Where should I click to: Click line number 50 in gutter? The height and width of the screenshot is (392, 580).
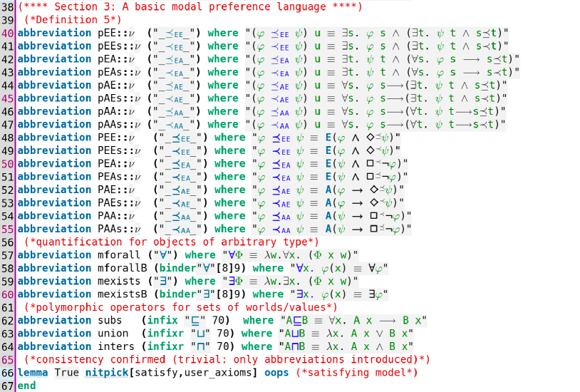pos(7,164)
